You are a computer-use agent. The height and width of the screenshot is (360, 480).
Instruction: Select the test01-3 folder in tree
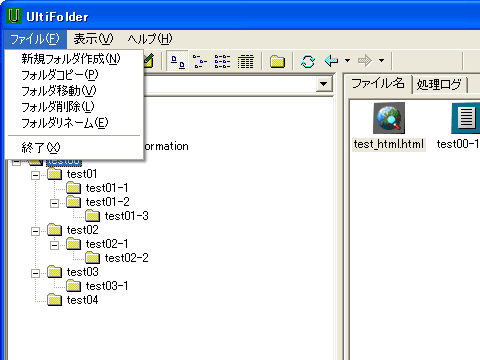pos(126,216)
